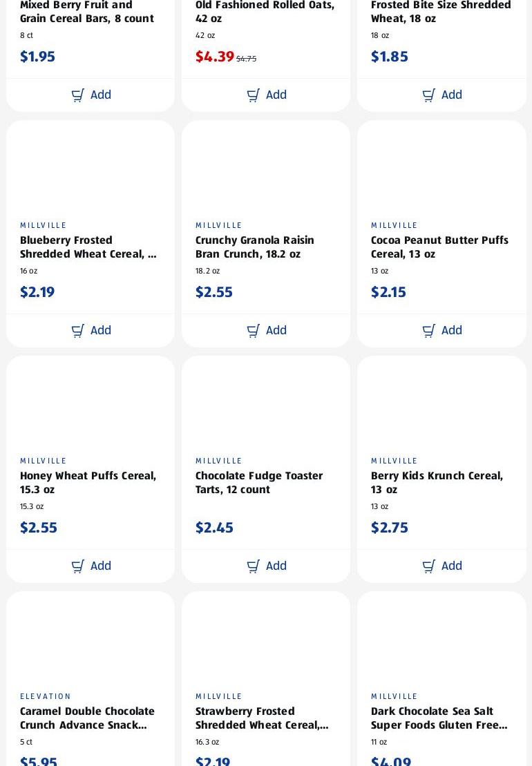Open Caramel Double Chocolate Crunch Snack product
532x766 pixels.
click(87, 718)
